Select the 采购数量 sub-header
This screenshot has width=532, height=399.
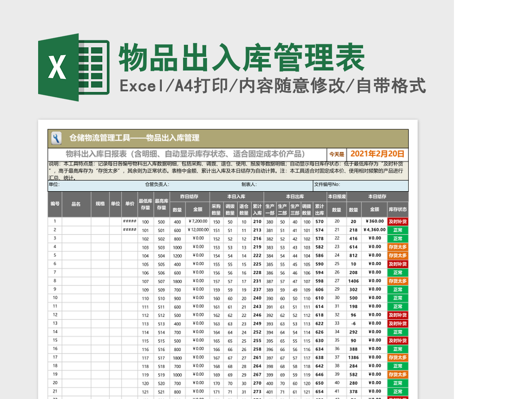click(x=216, y=209)
